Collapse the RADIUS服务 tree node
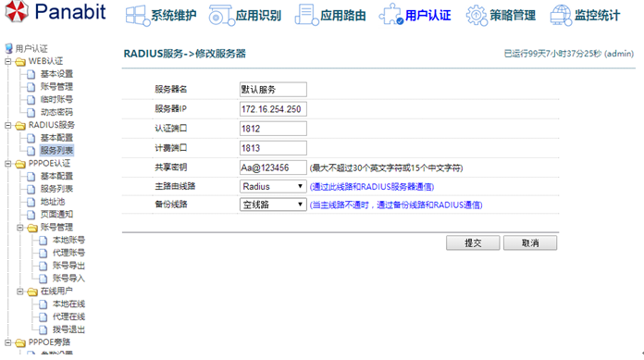Screen dimensions: 644x360 click(7, 125)
